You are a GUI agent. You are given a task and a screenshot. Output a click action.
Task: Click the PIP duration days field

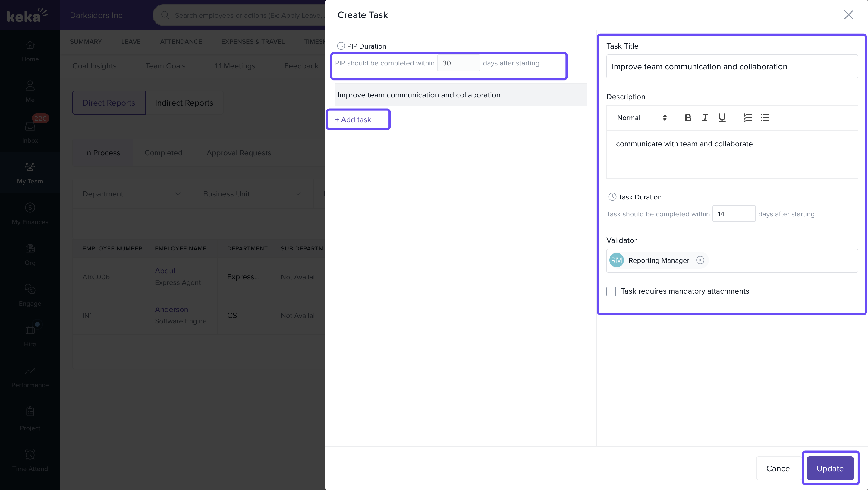(458, 63)
